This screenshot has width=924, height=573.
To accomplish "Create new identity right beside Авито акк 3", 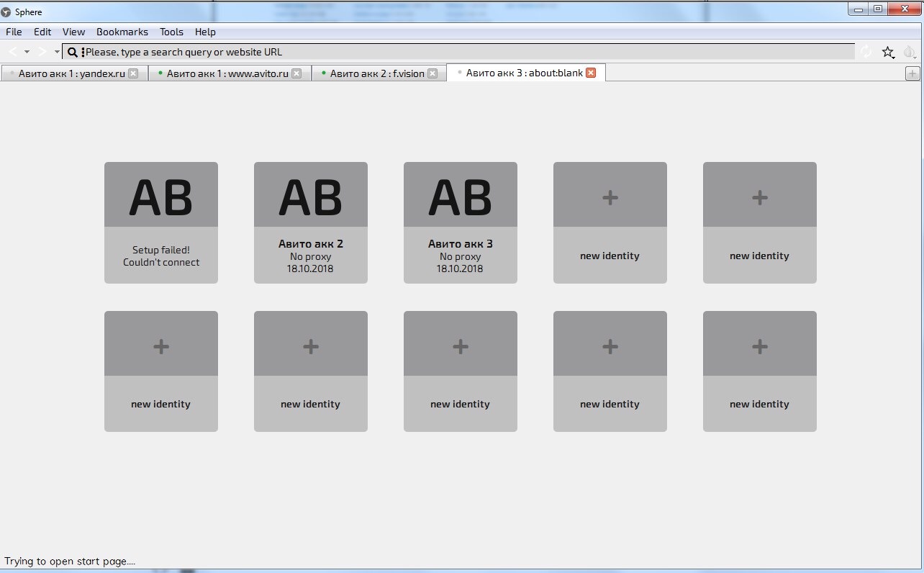I will tap(610, 222).
